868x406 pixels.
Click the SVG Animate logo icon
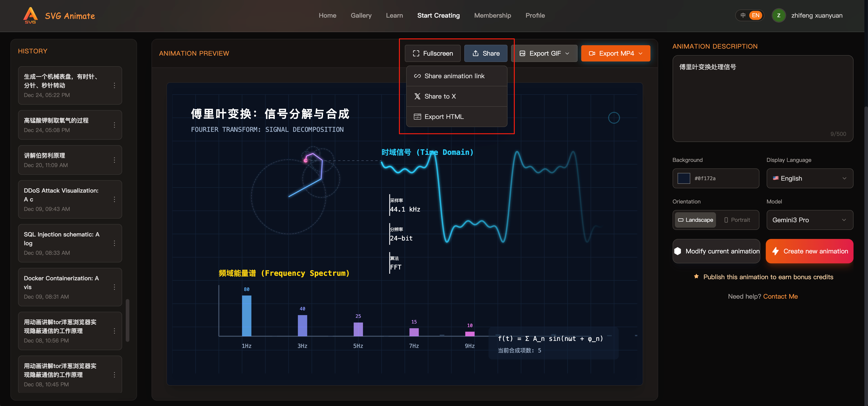(x=30, y=15)
